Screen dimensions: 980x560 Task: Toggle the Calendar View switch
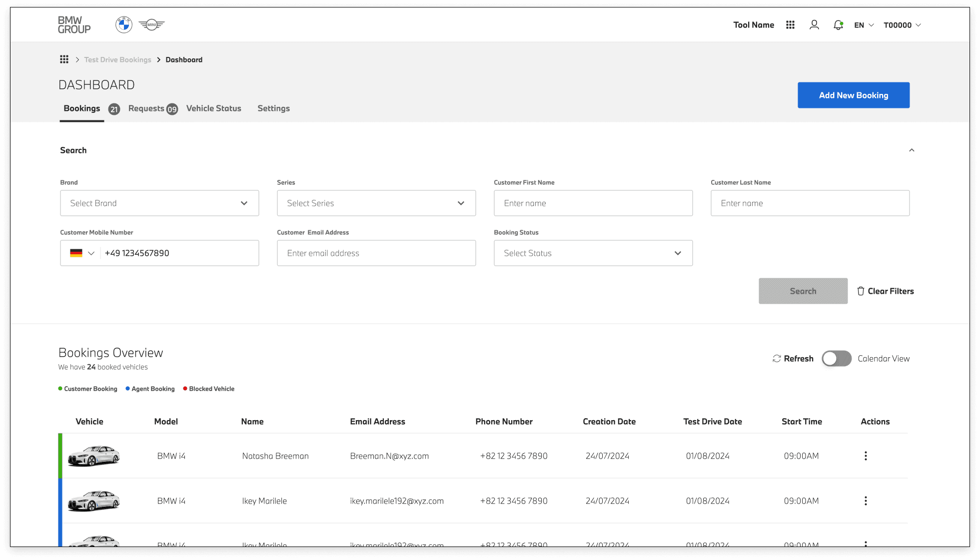pyautogui.click(x=837, y=359)
